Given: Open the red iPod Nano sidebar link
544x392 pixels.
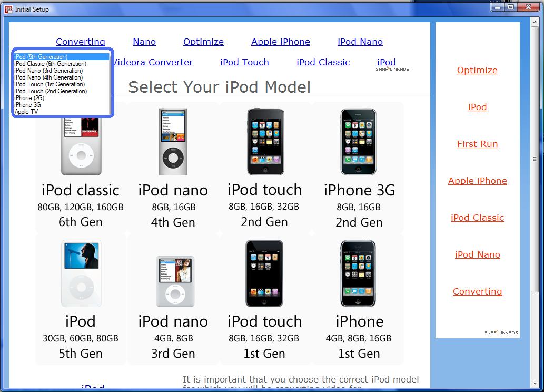Looking at the screenshot, I should [478, 254].
